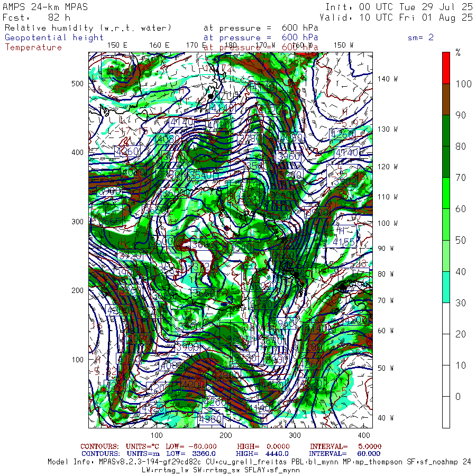Click the light green 40–50% colorbar segment
The image size is (476, 476).
pyautogui.click(x=446, y=255)
